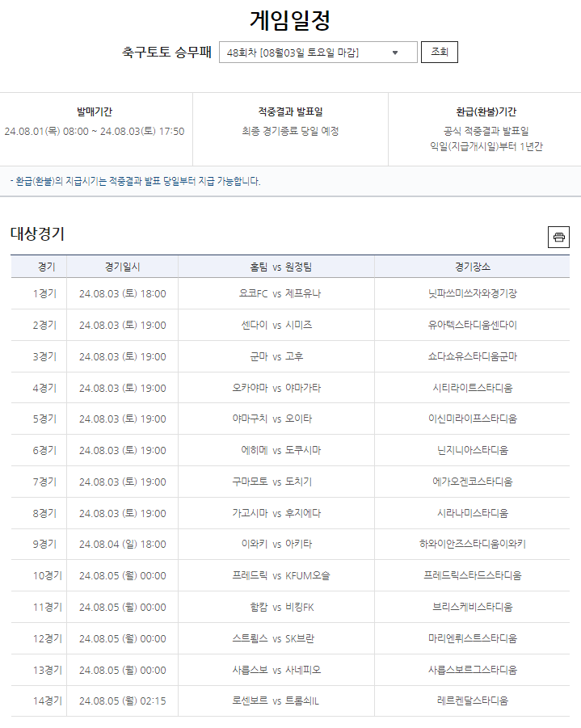Click the 환급(환불)기간 heading
Screen dimensions: 581x728
[486, 112]
